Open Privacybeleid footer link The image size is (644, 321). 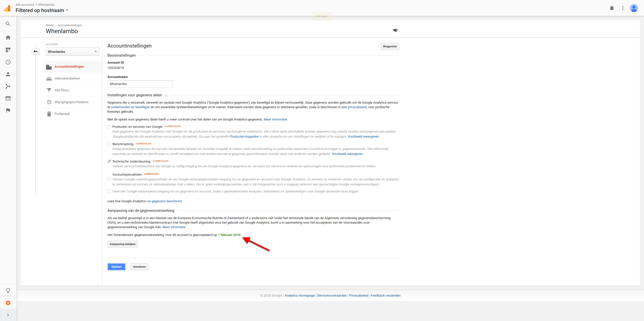pyautogui.click(x=358, y=296)
